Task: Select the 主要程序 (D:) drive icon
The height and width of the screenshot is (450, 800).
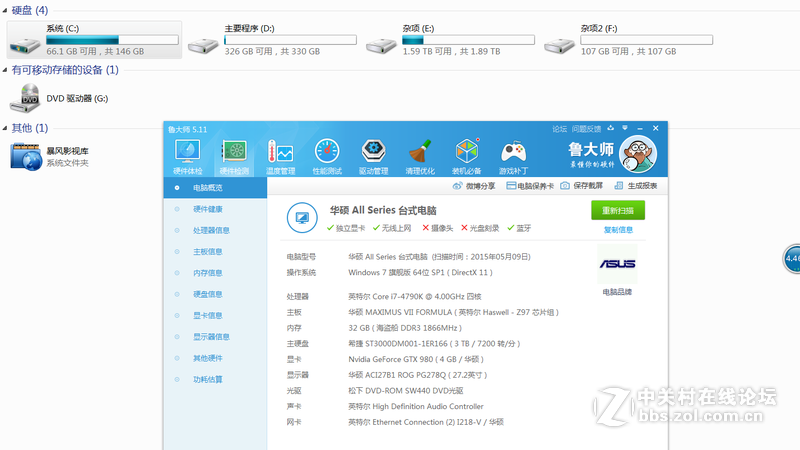Action: pos(203,45)
